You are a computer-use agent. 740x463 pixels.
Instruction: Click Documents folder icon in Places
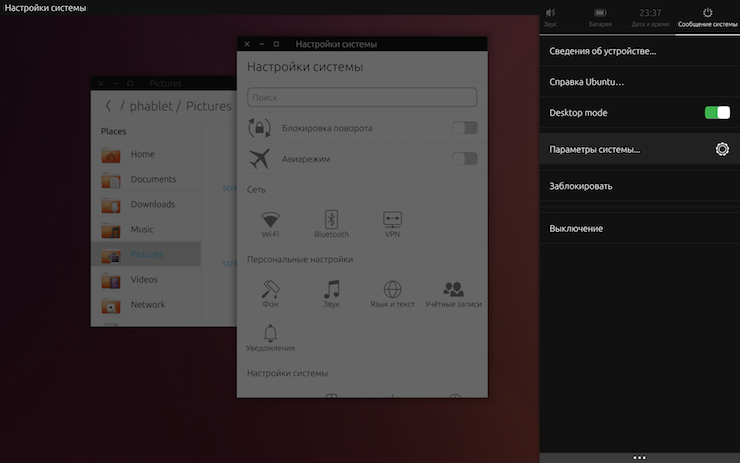point(111,179)
